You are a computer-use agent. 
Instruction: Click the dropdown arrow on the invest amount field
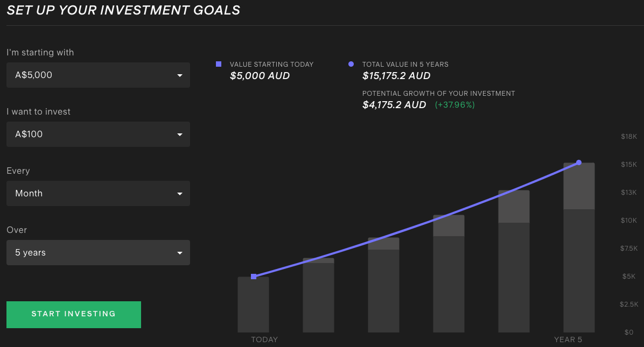click(180, 134)
